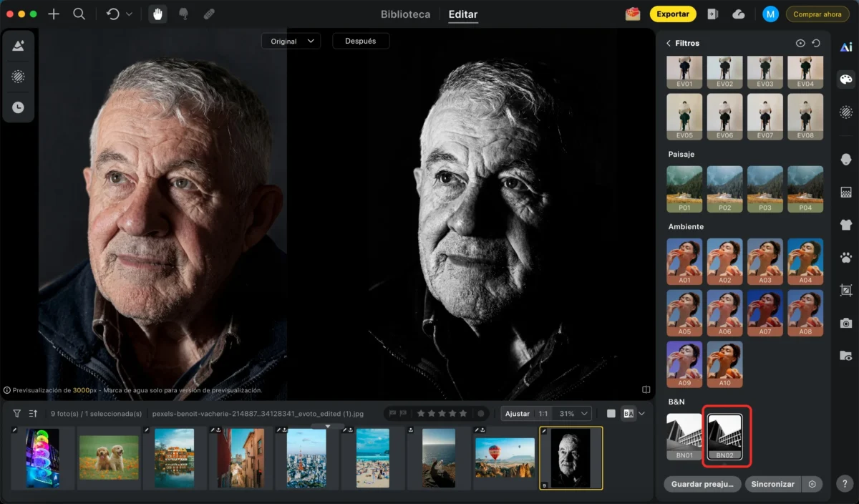Toggle filter preview eye in Filtros header

(x=800, y=43)
